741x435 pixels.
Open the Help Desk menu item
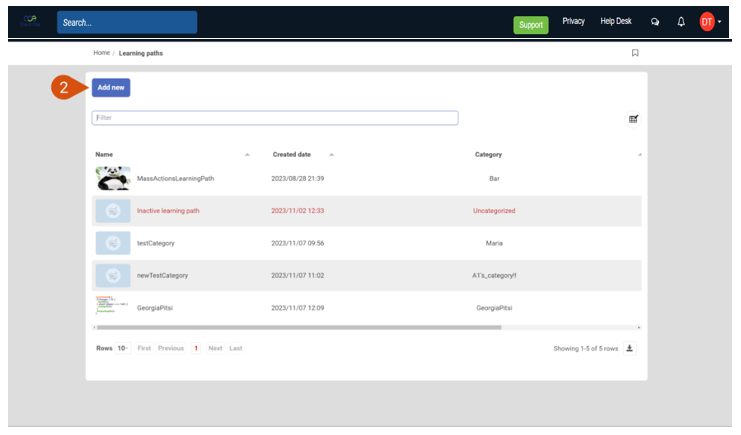(616, 21)
